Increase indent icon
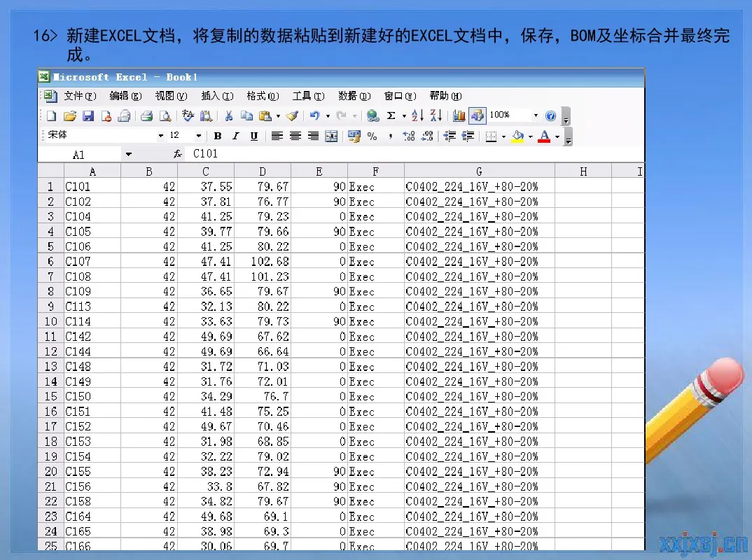The width and height of the screenshot is (752, 560). pos(468,136)
